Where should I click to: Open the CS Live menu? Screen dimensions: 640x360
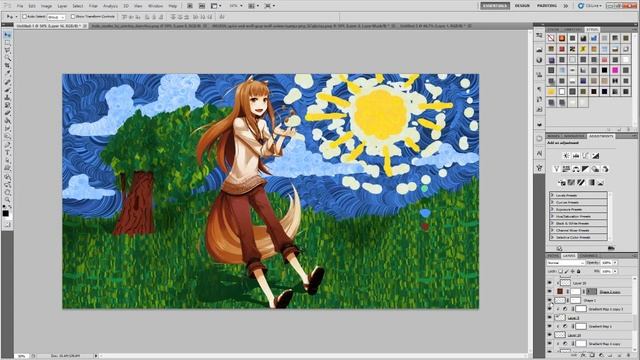pyautogui.click(x=590, y=6)
